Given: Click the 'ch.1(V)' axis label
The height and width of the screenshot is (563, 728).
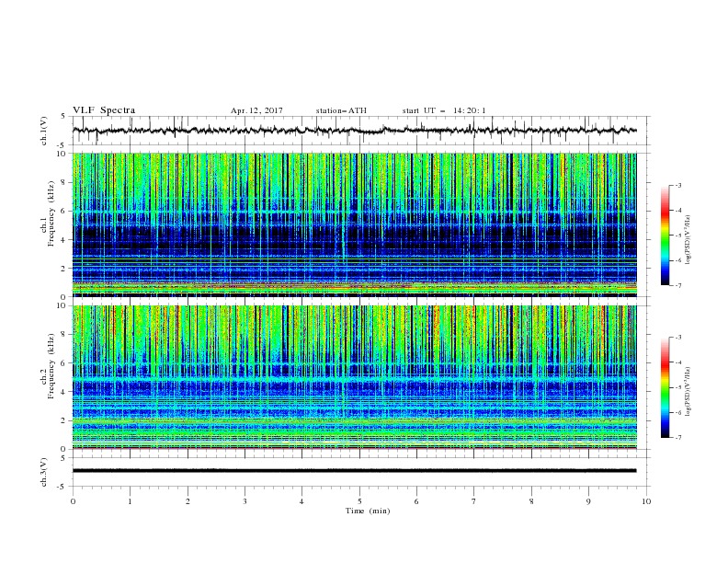Looking at the screenshot, I should tap(44, 131).
